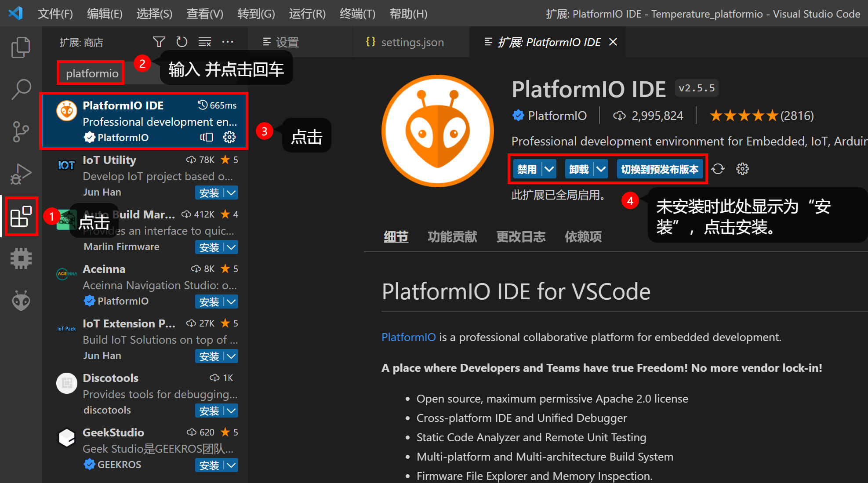Screen dimensions: 868x483
Task: Open the 转到(G) menu
Action: 256,14
